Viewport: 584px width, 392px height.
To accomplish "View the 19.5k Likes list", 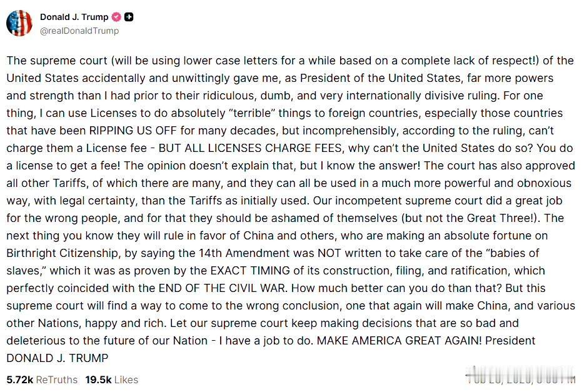I will [112, 379].
